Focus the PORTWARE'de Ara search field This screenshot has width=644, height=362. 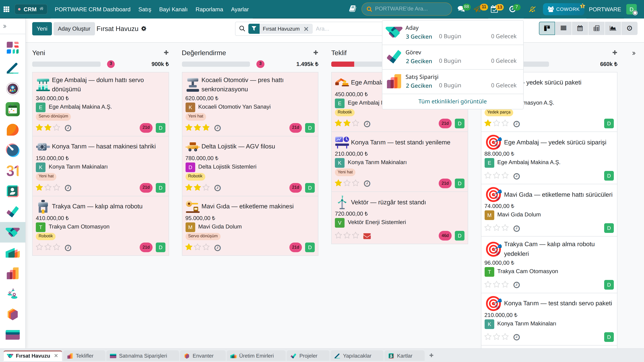[407, 9]
